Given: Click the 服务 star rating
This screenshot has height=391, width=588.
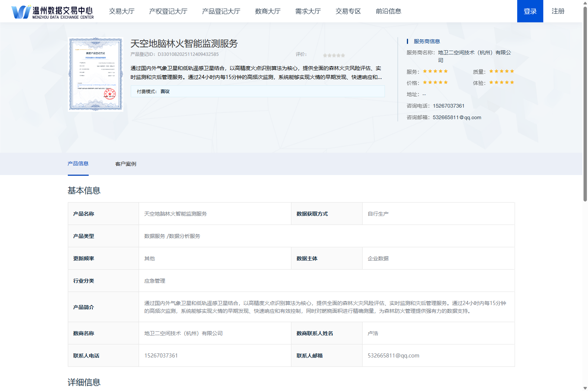Looking at the screenshot, I should click(435, 71).
